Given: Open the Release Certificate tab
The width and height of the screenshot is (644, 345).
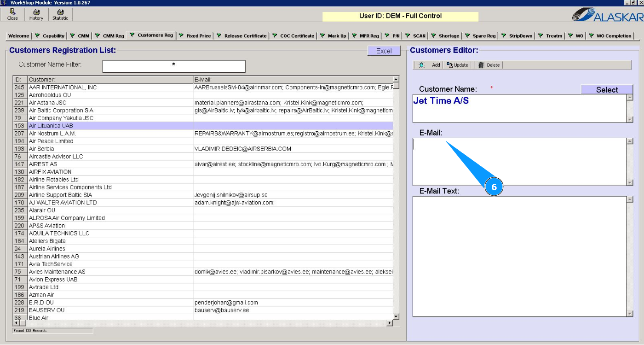Looking at the screenshot, I should pos(245,36).
